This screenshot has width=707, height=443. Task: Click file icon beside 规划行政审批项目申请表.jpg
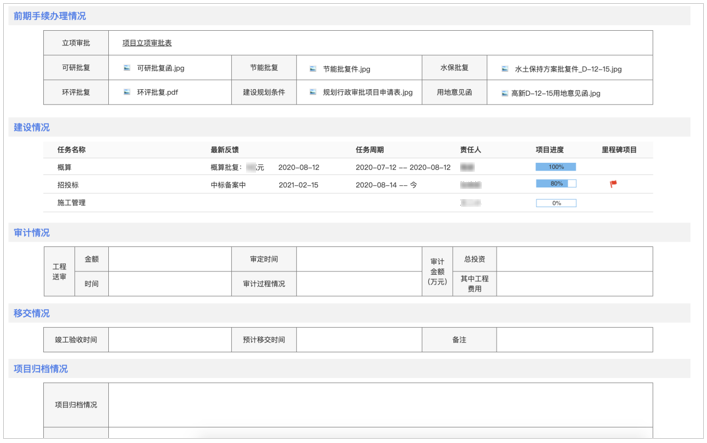313,92
